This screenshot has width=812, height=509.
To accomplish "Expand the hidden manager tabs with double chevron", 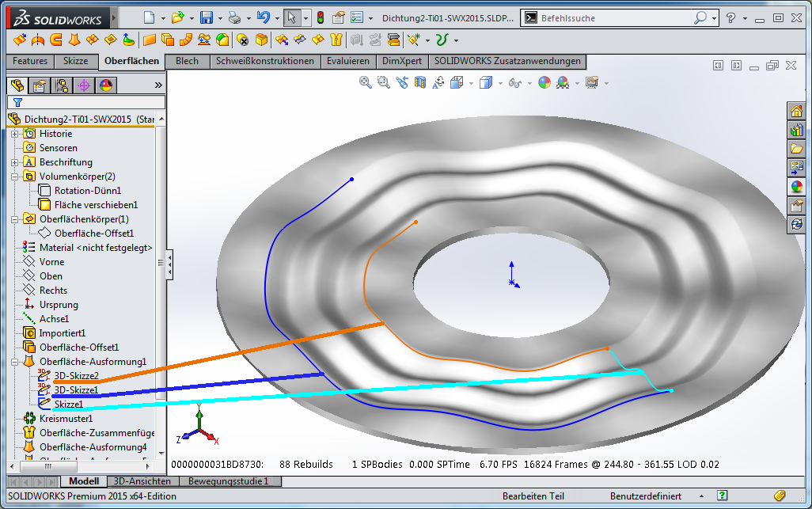I will pos(157,85).
